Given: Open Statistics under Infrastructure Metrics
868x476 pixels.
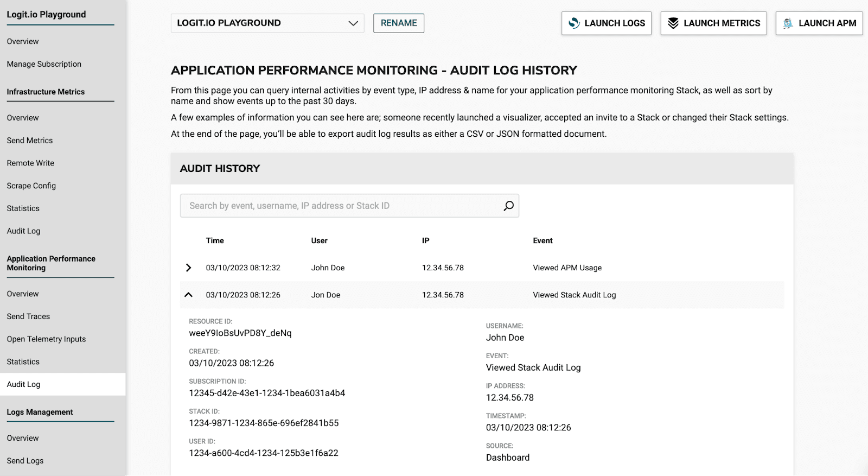Looking at the screenshot, I should click(23, 208).
